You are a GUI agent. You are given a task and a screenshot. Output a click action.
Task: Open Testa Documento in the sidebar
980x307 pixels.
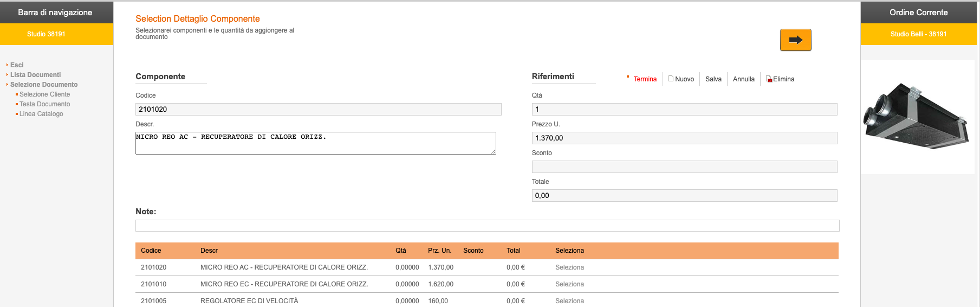click(44, 104)
